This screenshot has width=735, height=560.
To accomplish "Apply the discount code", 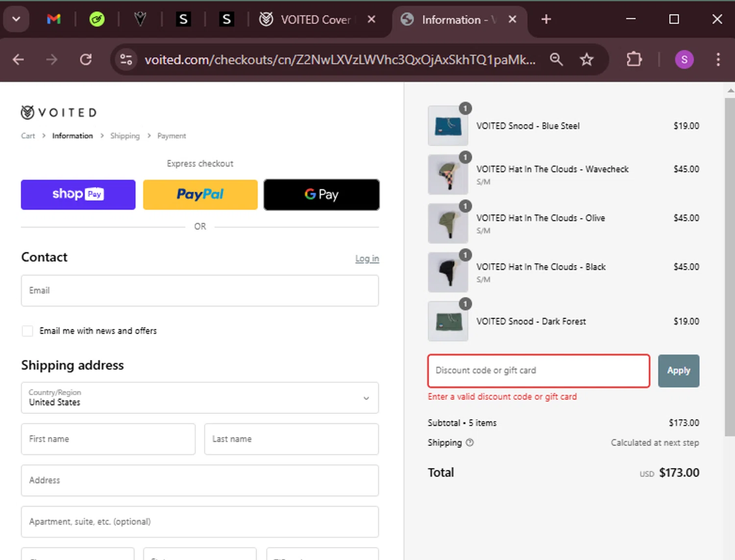I will click(679, 371).
